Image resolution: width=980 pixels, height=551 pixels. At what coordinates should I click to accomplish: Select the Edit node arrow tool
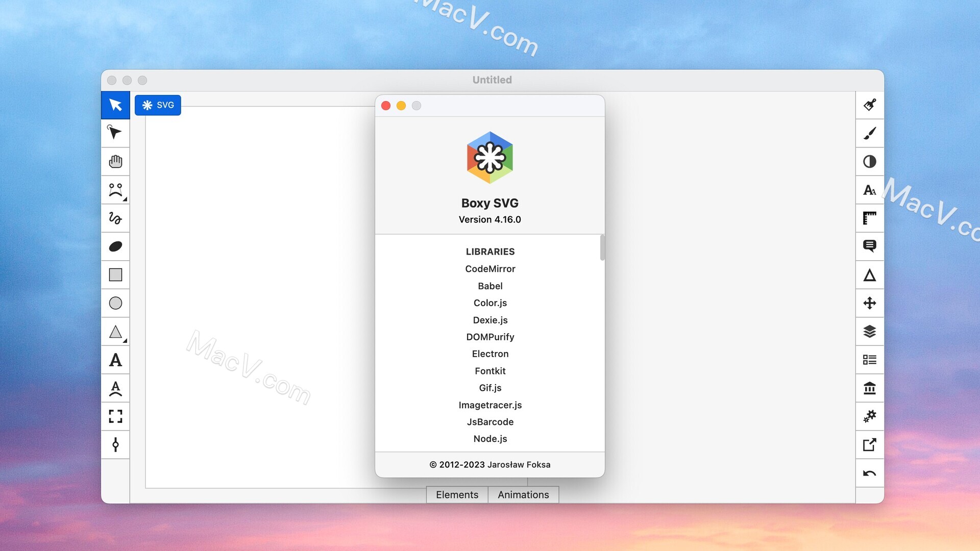click(115, 133)
